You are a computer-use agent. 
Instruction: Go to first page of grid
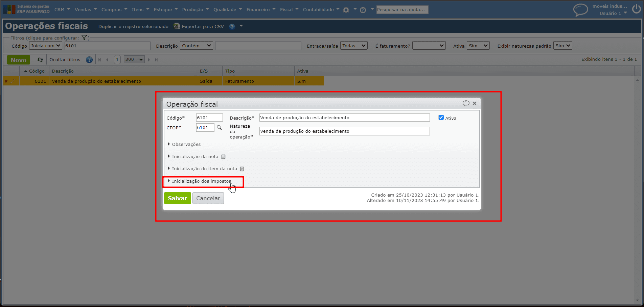(99, 60)
